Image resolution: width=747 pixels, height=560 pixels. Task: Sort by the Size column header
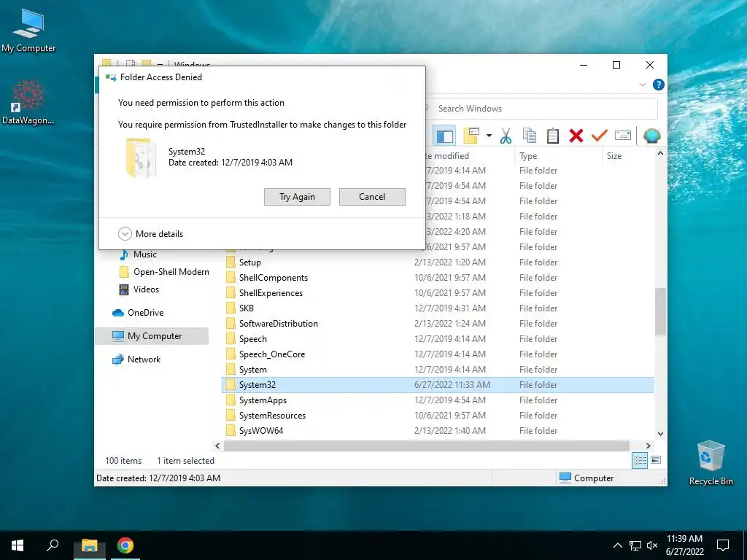[614, 156]
